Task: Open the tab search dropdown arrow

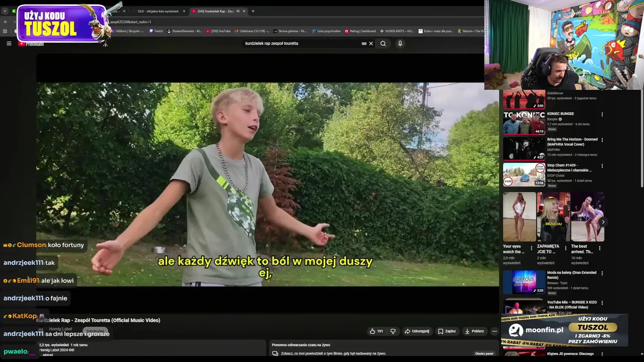Action: pyautogui.click(x=5, y=11)
